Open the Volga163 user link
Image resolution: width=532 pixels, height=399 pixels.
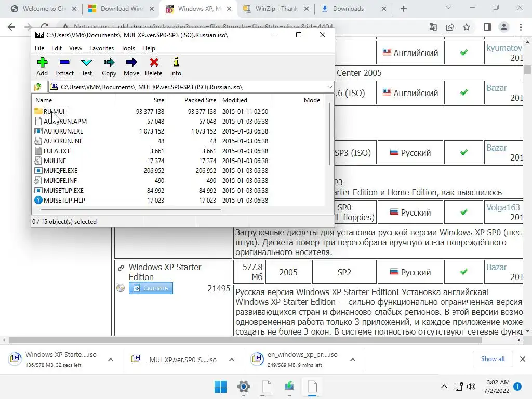click(503, 207)
